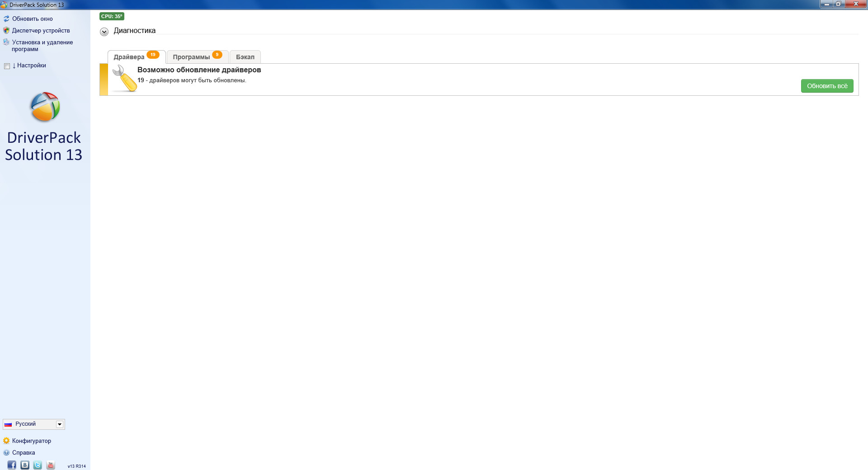Open the VKontakte social icon

[x=25, y=465]
